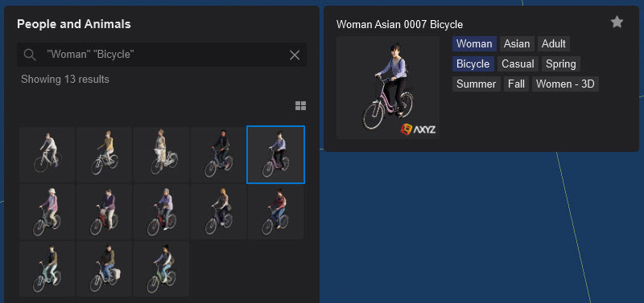Select thumbnail of woman on teal bicycle

(47, 268)
